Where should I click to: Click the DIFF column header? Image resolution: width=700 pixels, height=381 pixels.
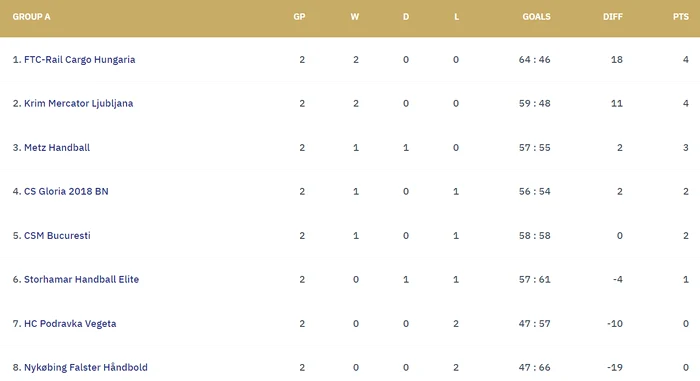(x=612, y=17)
